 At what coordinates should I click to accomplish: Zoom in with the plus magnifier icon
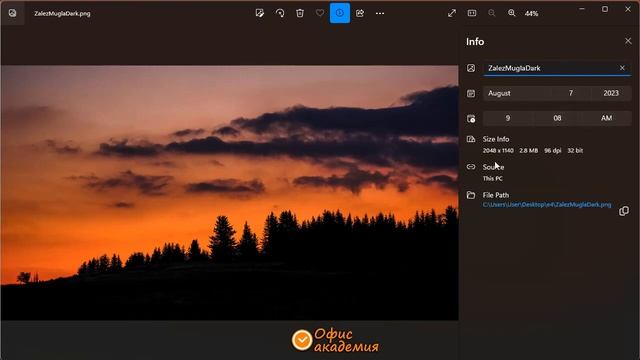pos(511,13)
